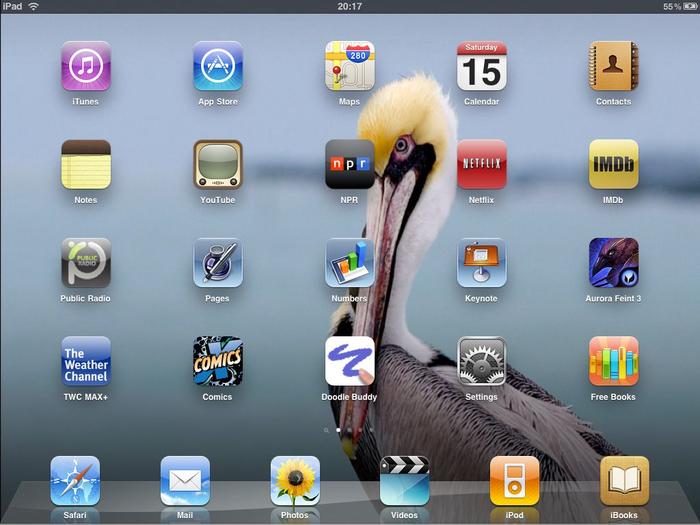Open Doodle Buddy
The image size is (700, 525).
pyautogui.click(x=350, y=361)
